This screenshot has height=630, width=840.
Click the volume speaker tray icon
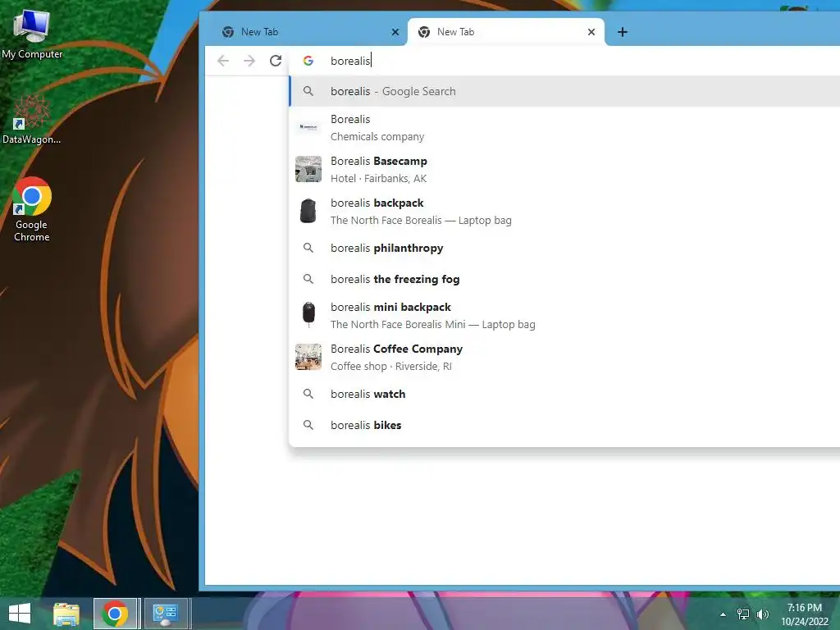click(x=762, y=614)
